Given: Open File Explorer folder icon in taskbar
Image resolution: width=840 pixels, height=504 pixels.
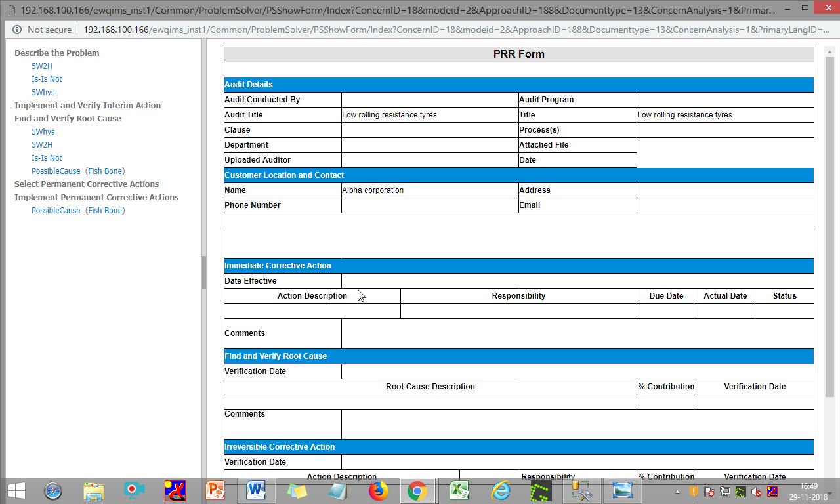Looking at the screenshot, I should tap(94, 490).
